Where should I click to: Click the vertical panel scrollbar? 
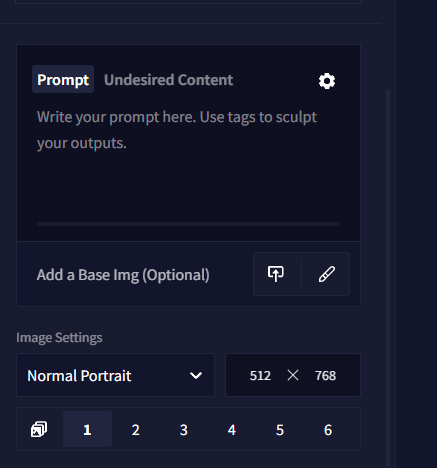point(388,277)
